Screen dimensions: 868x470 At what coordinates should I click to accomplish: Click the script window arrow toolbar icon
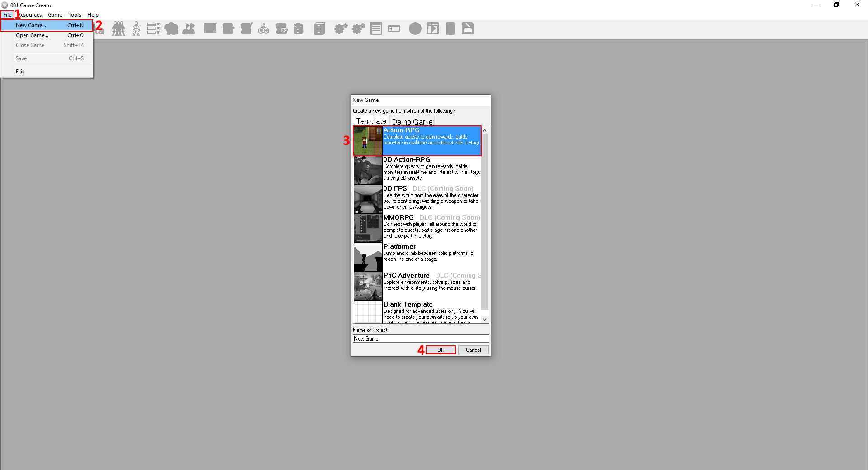(433, 29)
